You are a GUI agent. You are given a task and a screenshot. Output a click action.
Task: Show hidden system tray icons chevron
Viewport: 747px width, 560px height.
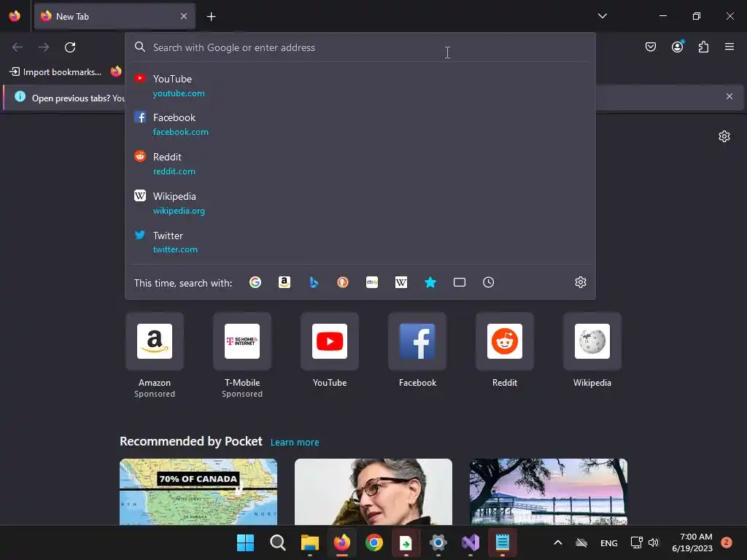point(558,542)
